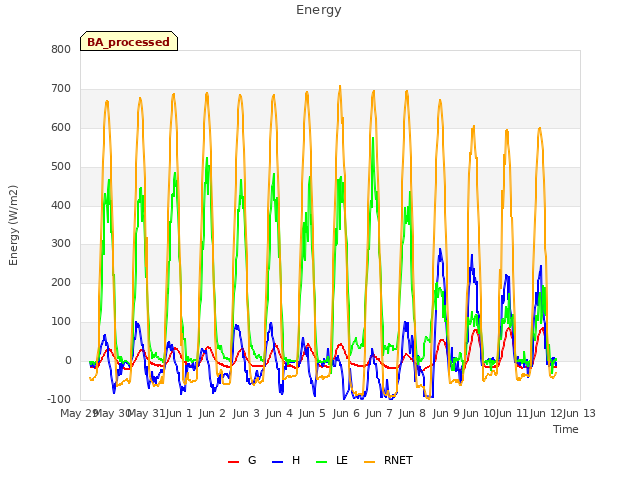The height and width of the screenshot is (480, 640).
Task: Click the Jun 9 x-axis label
Action: (446, 413)
